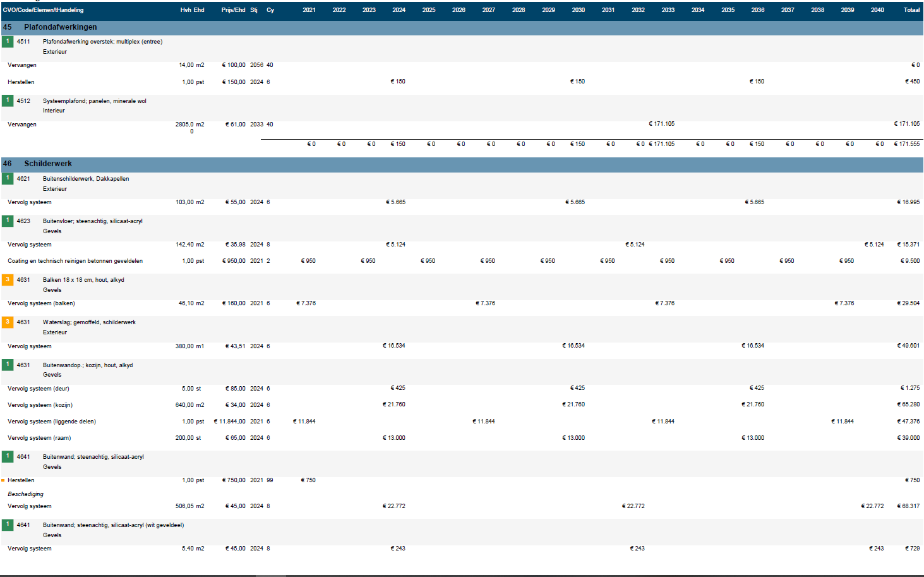The width and height of the screenshot is (924, 577).
Task: Click the € 171.105 amount in 2033 column
Action: click(661, 124)
